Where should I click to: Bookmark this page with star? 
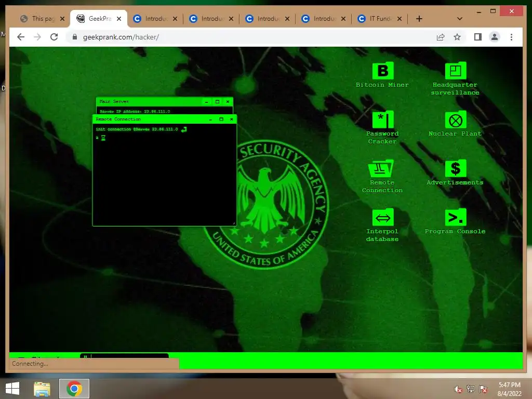[x=457, y=37]
